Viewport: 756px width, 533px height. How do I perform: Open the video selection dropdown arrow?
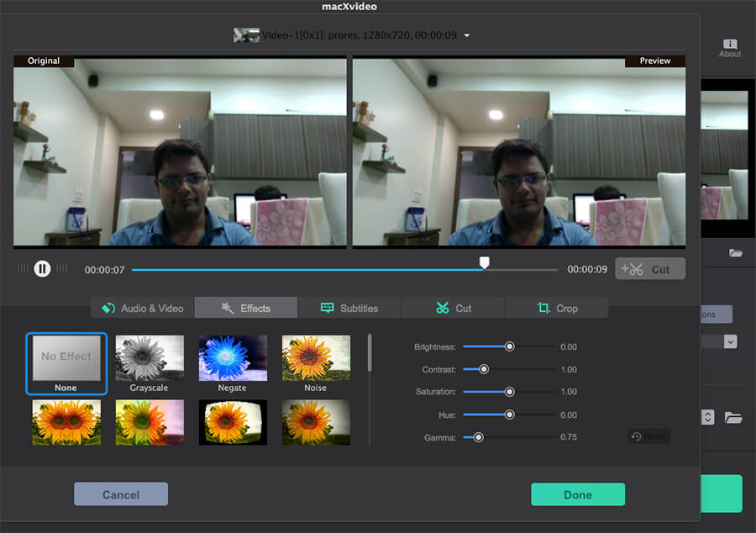click(x=467, y=35)
